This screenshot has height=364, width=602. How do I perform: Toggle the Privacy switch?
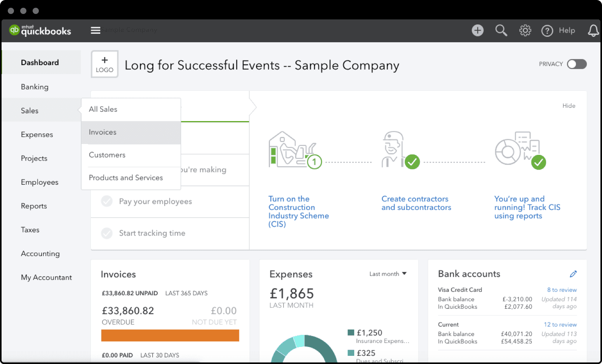(576, 64)
